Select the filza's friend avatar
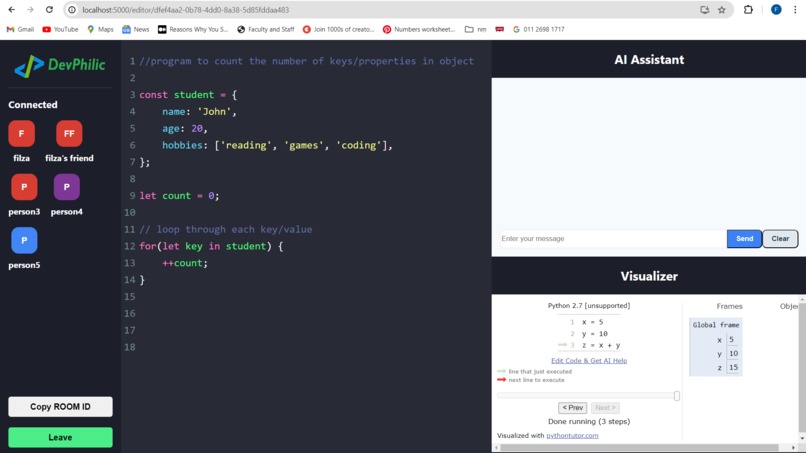This screenshot has height=453, width=806. [69, 134]
